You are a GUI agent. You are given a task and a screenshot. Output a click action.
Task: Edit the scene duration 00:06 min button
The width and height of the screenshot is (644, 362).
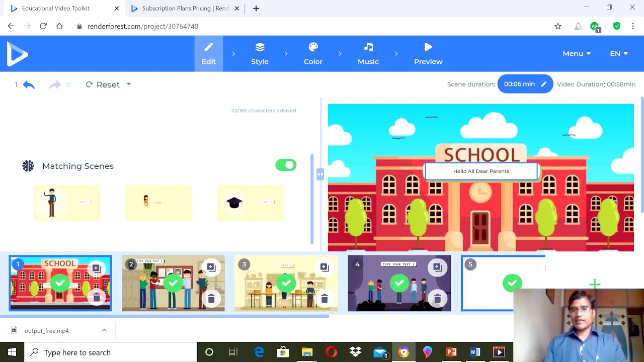(x=525, y=84)
